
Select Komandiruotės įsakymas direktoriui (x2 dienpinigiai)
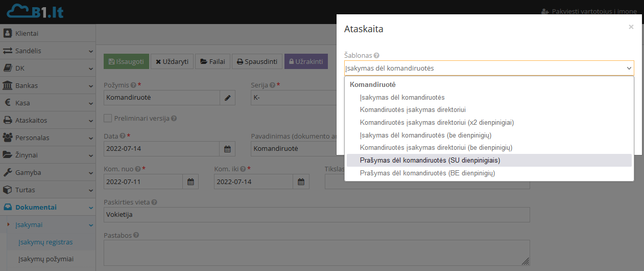(437, 123)
